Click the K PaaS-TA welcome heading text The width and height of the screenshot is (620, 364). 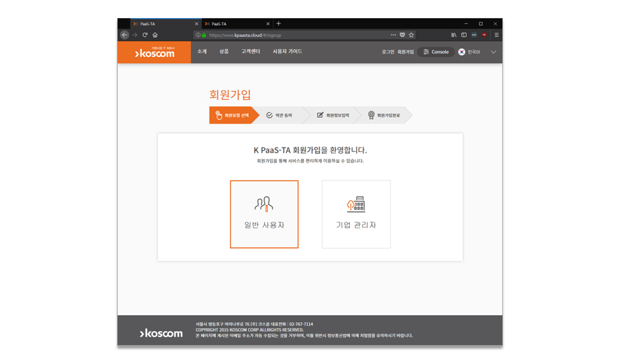pyautogui.click(x=310, y=150)
